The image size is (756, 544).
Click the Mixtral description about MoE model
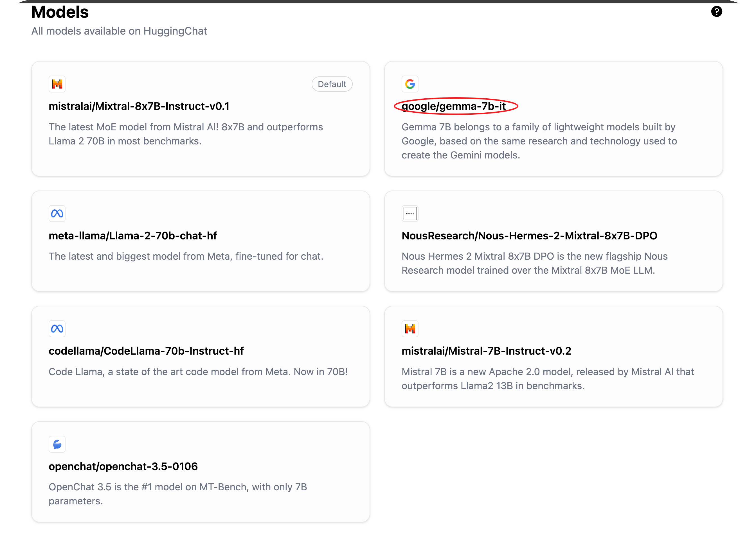[186, 134]
